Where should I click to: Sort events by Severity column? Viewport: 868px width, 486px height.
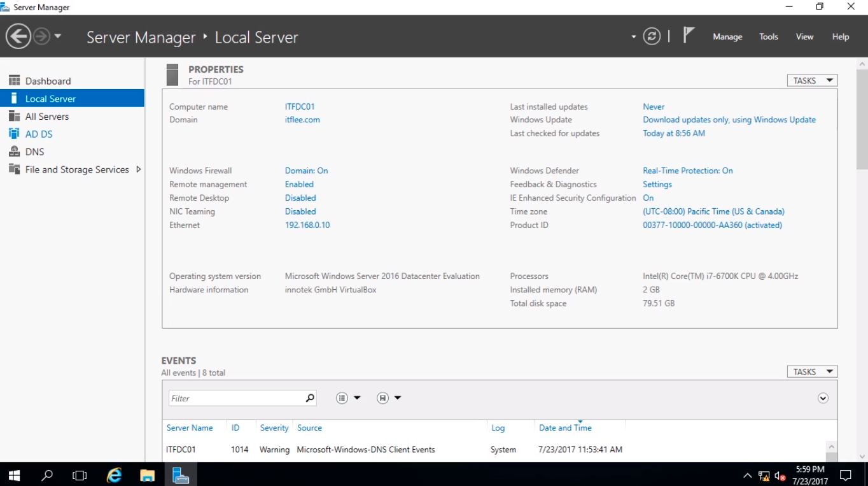click(274, 428)
